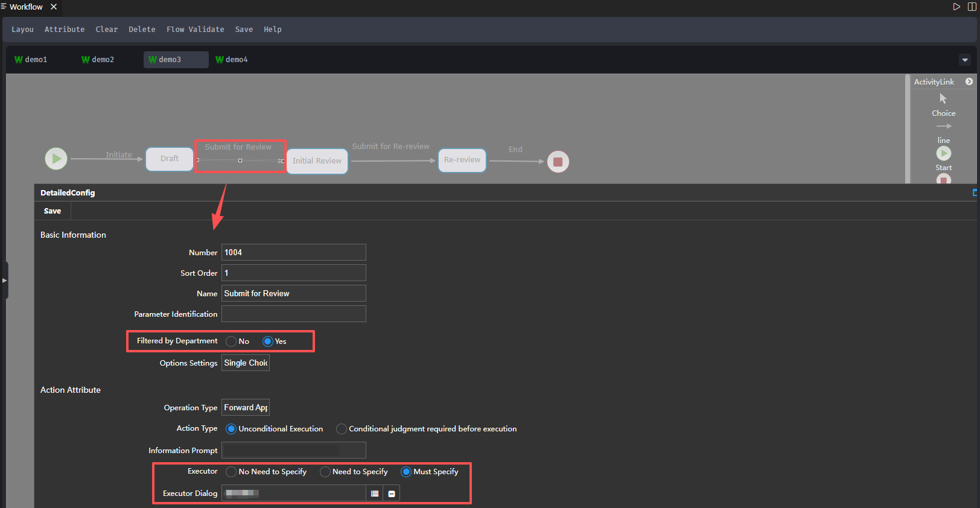The image size is (980, 508).
Task: Choose Conditional judgment required before execution
Action: [x=342, y=429]
